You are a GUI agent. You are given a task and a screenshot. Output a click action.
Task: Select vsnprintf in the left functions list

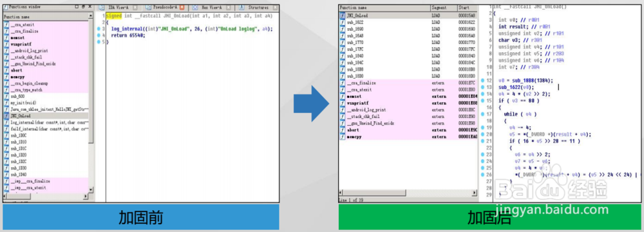point(46,44)
